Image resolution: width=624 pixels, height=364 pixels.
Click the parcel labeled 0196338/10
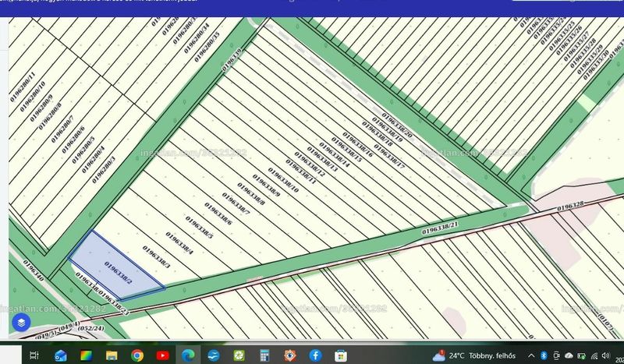point(283,180)
